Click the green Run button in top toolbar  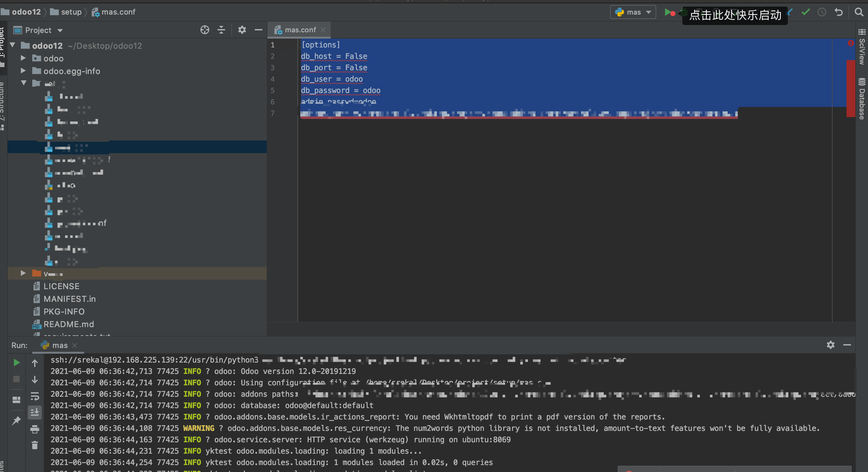coord(668,12)
